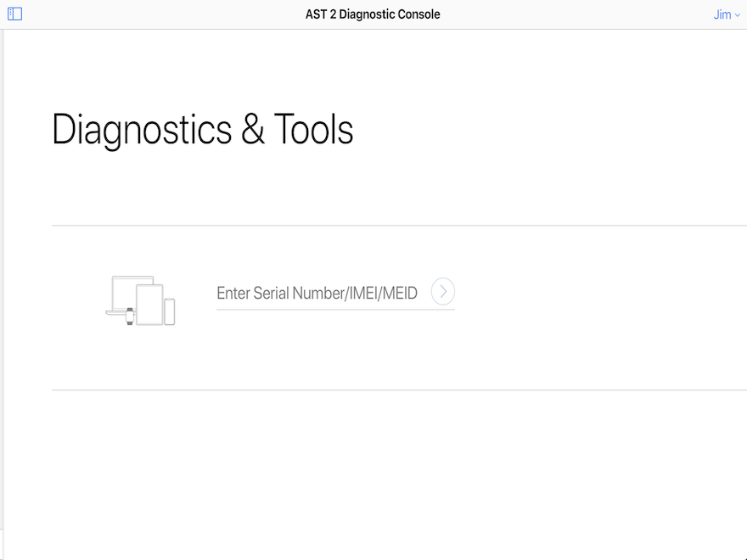Click the divider line above the serial section
The height and width of the screenshot is (560, 747).
[399, 226]
